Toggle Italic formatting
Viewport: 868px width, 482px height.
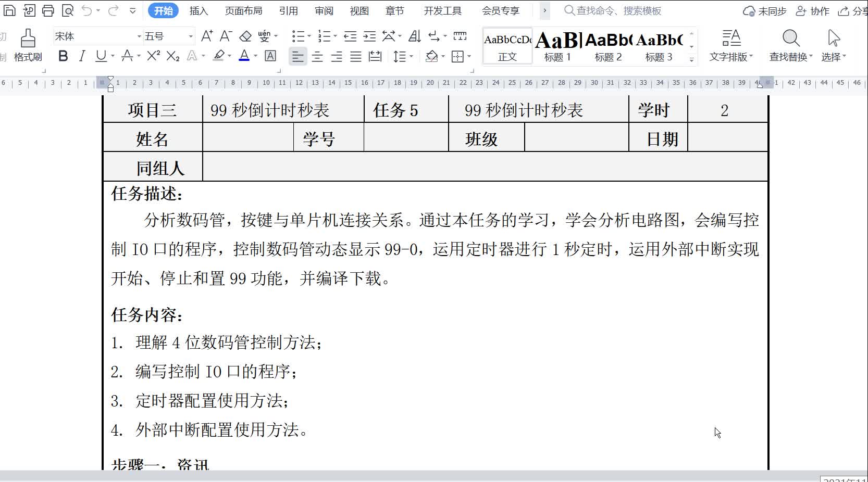pos(82,56)
